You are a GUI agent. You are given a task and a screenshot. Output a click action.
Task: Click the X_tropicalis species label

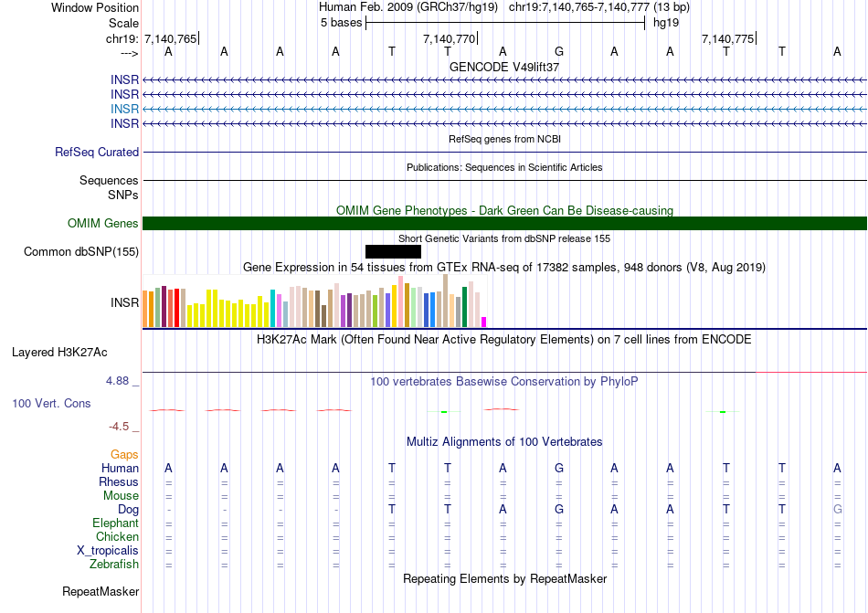click(108, 551)
